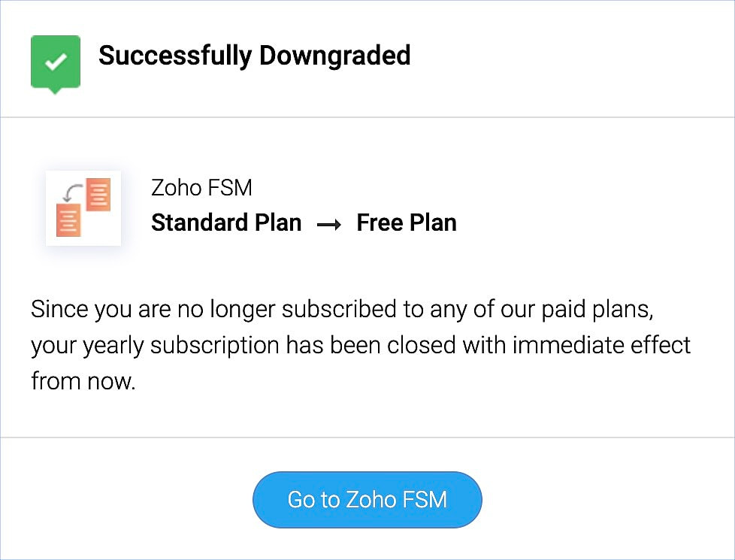
Task: Click the pointed tail below the green badge
Action: [55, 91]
